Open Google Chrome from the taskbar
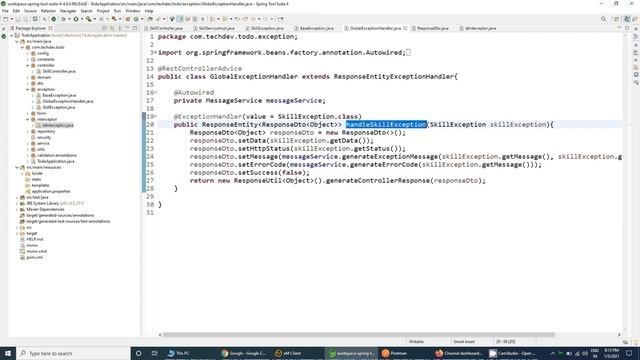640x360 pixels. coord(244,353)
